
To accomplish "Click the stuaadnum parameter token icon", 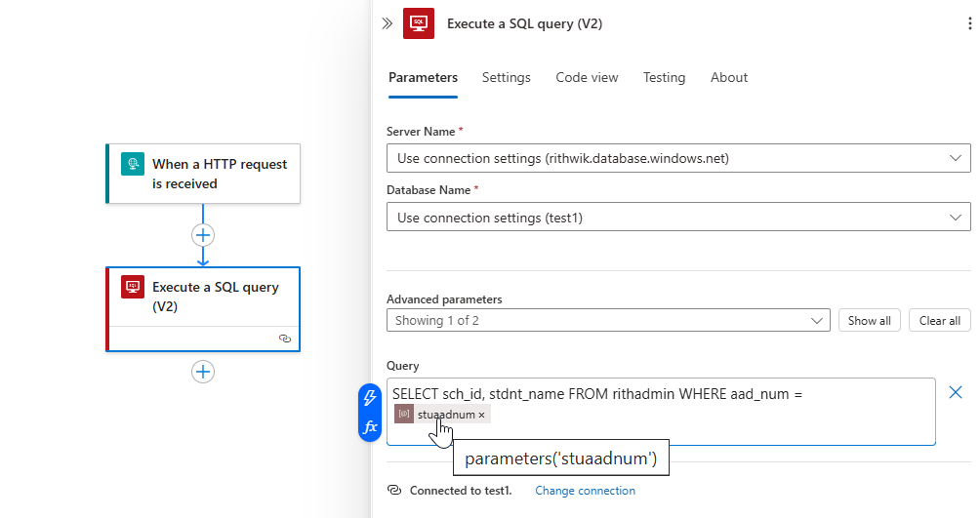I will click(404, 414).
